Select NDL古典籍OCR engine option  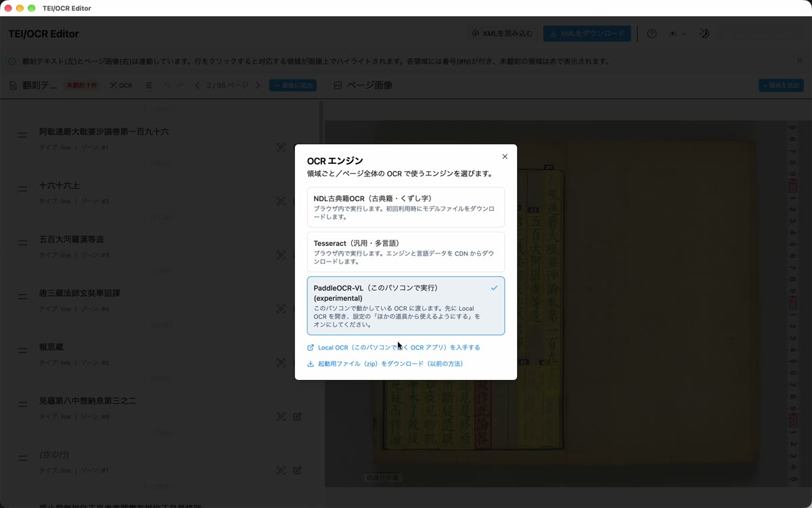coord(406,207)
